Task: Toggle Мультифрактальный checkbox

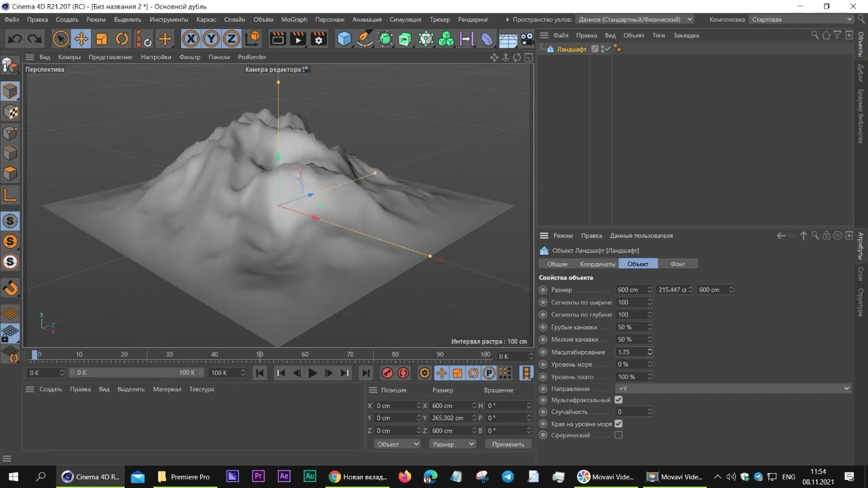Action: click(x=618, y=400)
